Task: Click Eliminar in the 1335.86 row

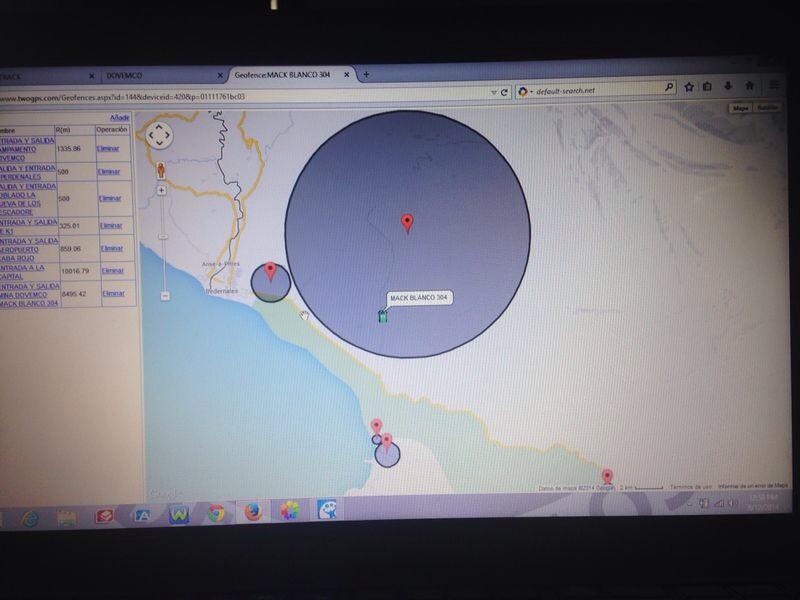Action: (108, 148)
